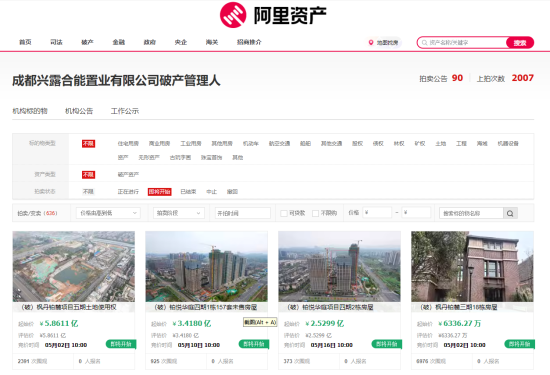Image resolution: width=550 pixels, height=375 pixels.
Task: Open the 央企 nav item
Action: pyautogui.click(x=181, y=42)
